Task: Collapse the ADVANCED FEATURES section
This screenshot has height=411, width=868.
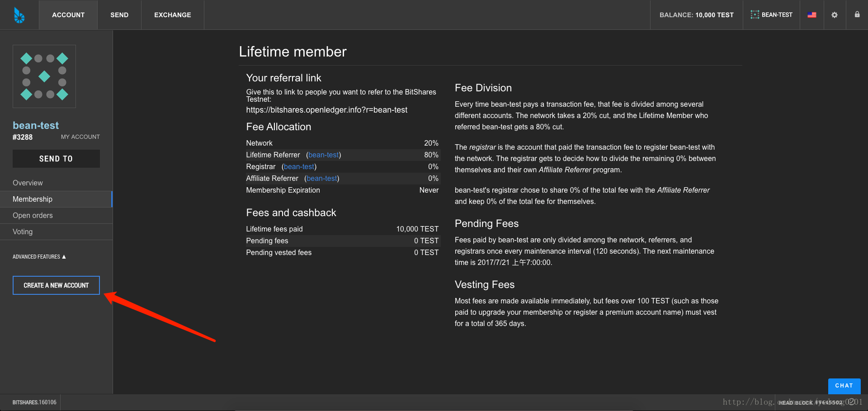Action: (x=39, y=257)
